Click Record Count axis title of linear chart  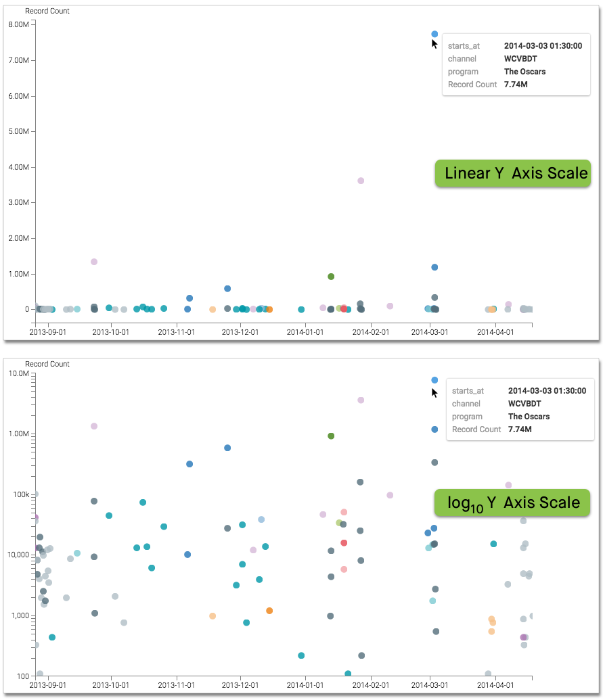[x=47, y=11]
